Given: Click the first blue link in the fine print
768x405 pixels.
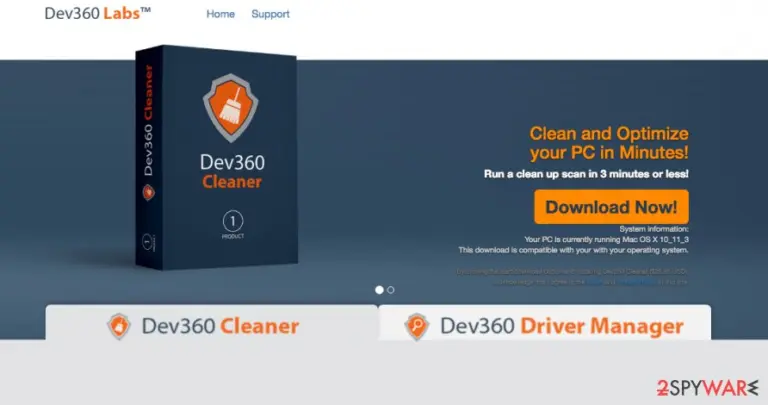Looking at the screenshot, I should [594, 282].
